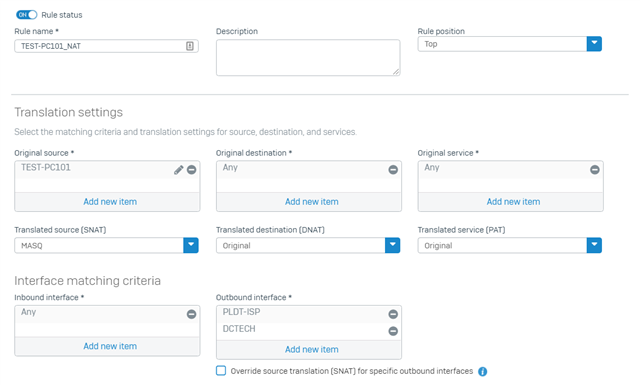
Task: Add new item to Original source
Action: click(110, 202)
